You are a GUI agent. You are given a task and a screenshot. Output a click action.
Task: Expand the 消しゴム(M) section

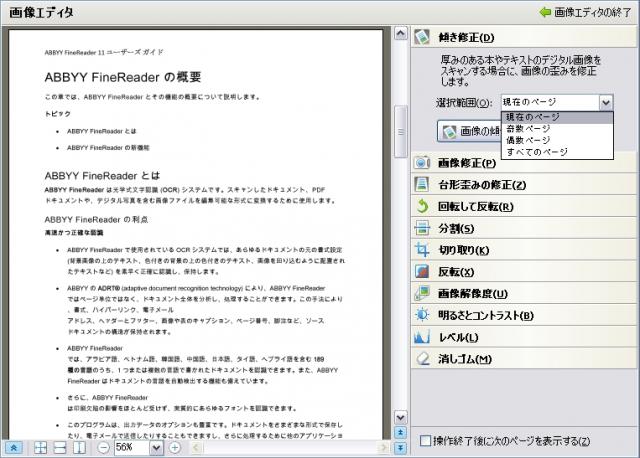(524, 358)
